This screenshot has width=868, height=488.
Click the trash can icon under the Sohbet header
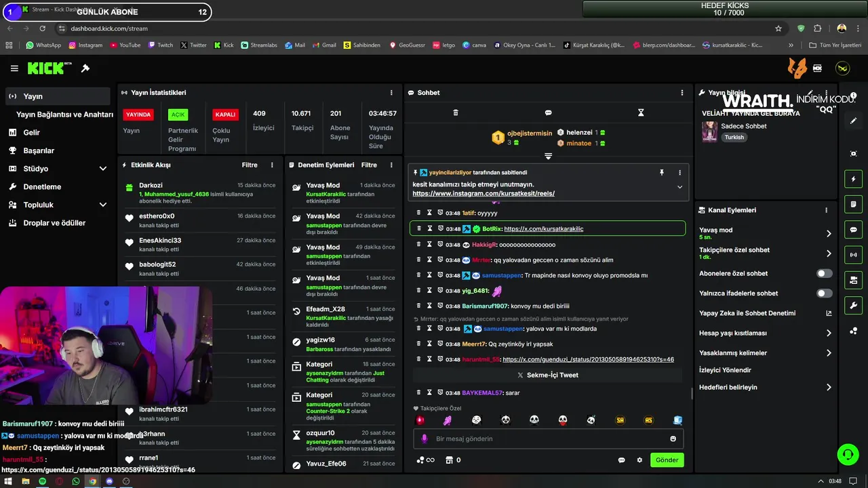456,113
